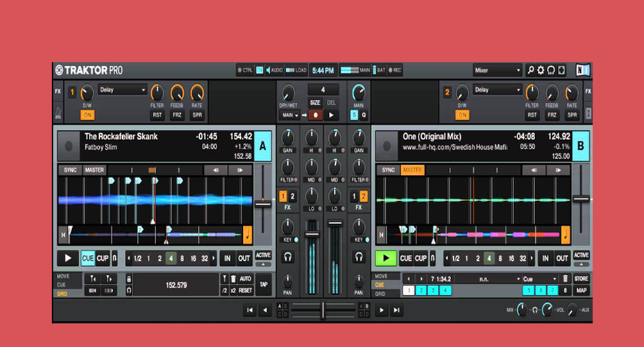Show larger loop sizes arrow on Deck A
The width and height of the screenshot is (644, 347).
pos(214,258)
